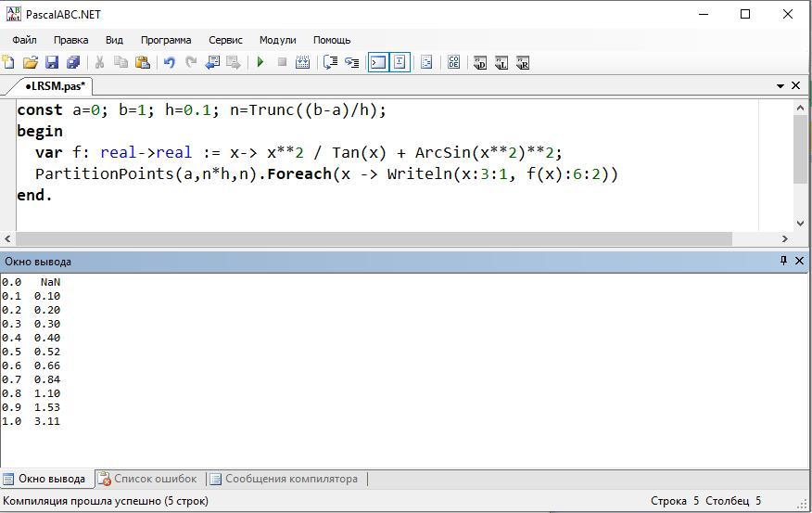Click the editor vertical scrollbar up arrow

coord(800,108)
